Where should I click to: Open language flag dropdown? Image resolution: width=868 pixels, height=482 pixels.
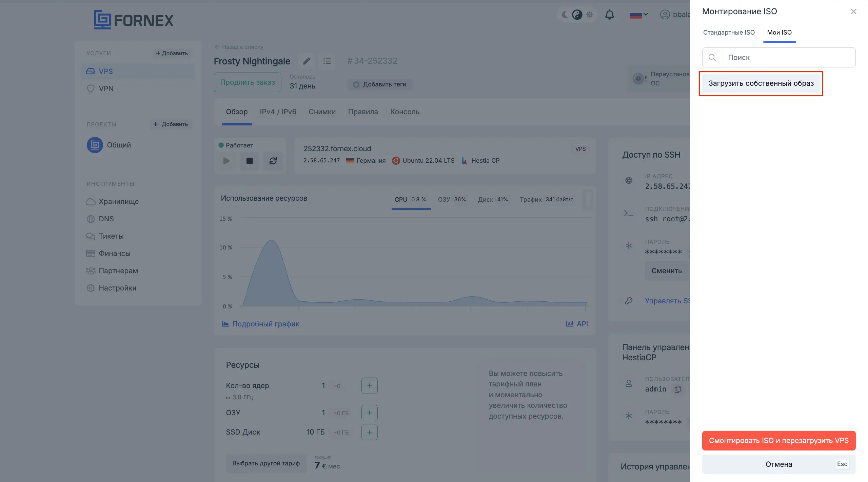(x=638, y=15)
